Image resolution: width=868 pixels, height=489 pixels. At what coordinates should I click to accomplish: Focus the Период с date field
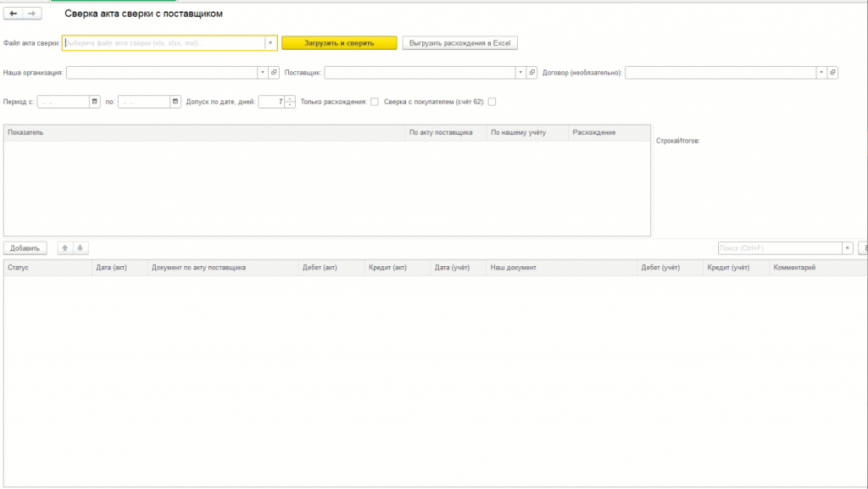pyautogui.click(x=64, y=102)
